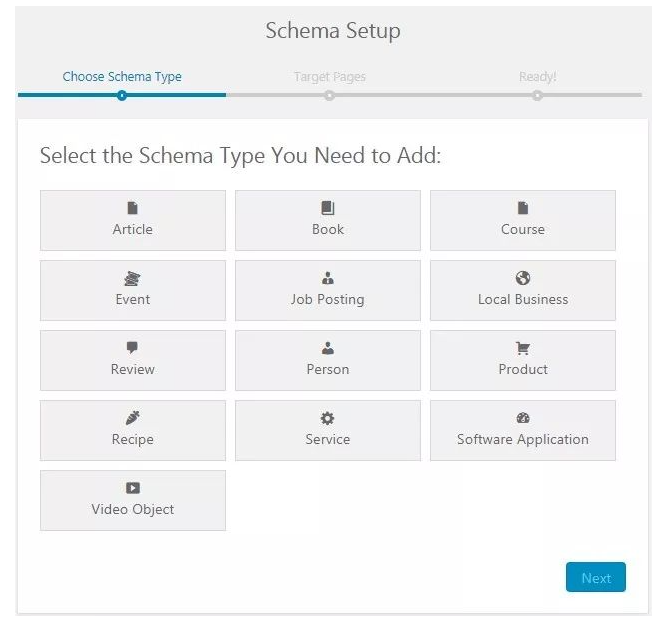This screenshot has width=661, height=621.
Task: Select the Event schema ticket icon
Action: (132, 278)
